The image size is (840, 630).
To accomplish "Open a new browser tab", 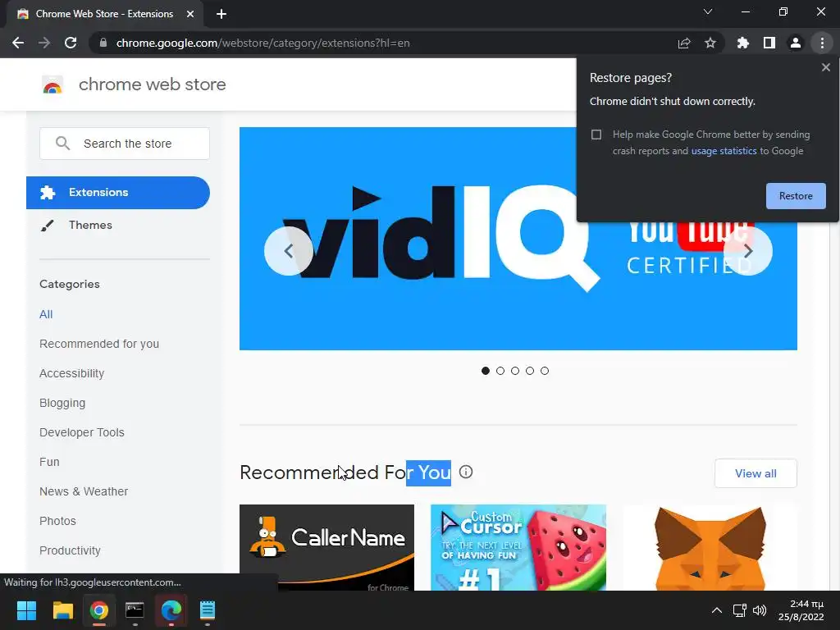I will [x=221, y=14].
